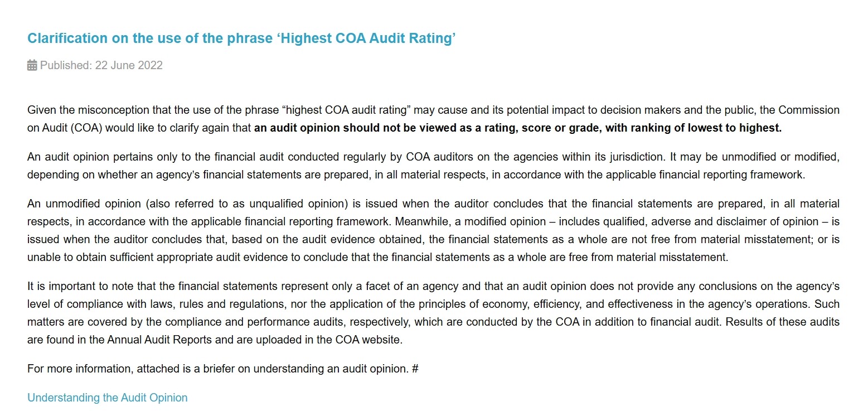868x411 pixels.
Task: Click the paragraph starting 'It is important to note'
Action: 433,313
